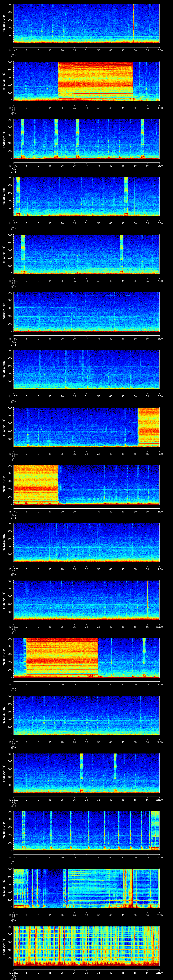This screenshot has height=980, width=173.
Task: Click the 16:10:00 start time label
Action: coord(13,108)
